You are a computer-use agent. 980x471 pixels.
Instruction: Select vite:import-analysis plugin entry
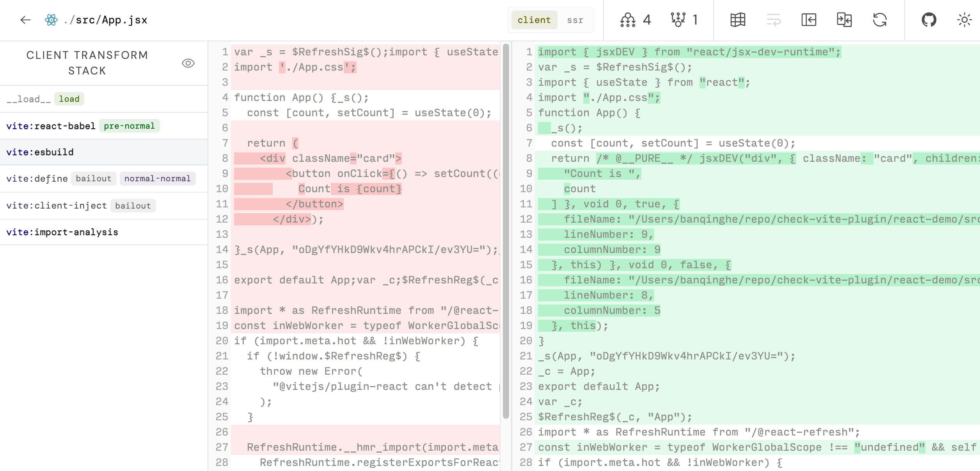[x=62, y=232]
